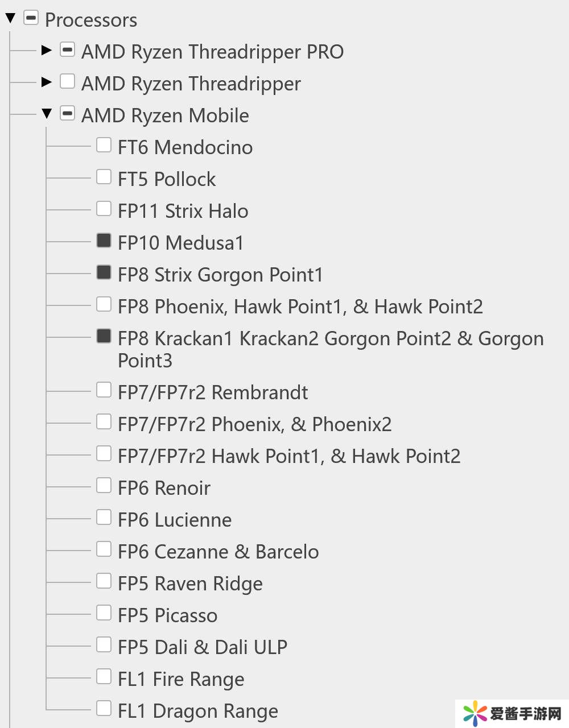The width and height of the screenshot is (569, 728).
Task: Enable the FT6 Mendocino checkbox
Action: pyautogui.click(x=104, y=146)
